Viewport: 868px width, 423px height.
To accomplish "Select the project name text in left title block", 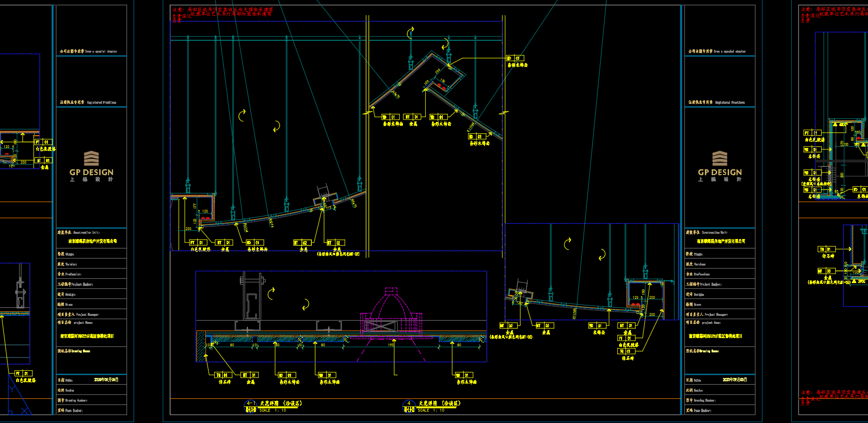I will click(x=87, y=336).
